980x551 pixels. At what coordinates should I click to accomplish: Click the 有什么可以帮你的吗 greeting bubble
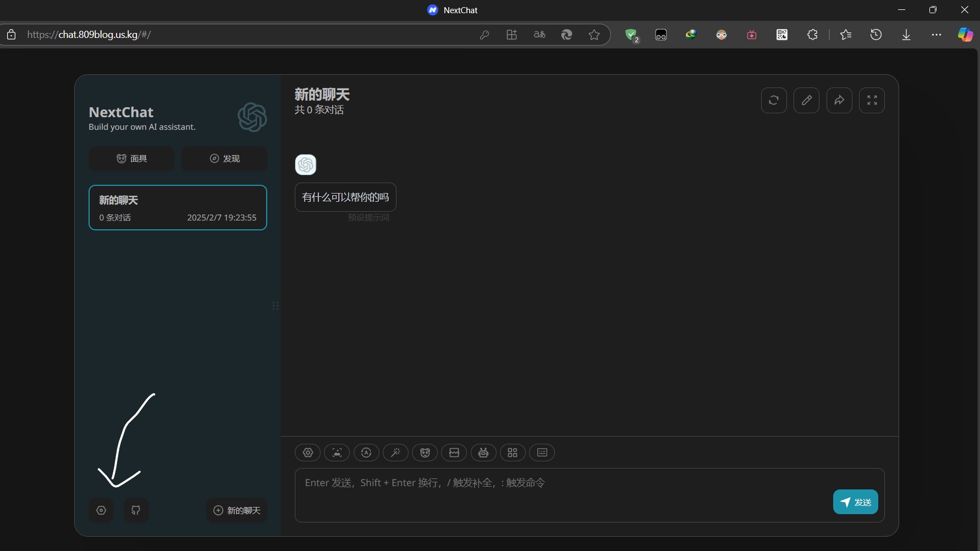tap(345, 197)
